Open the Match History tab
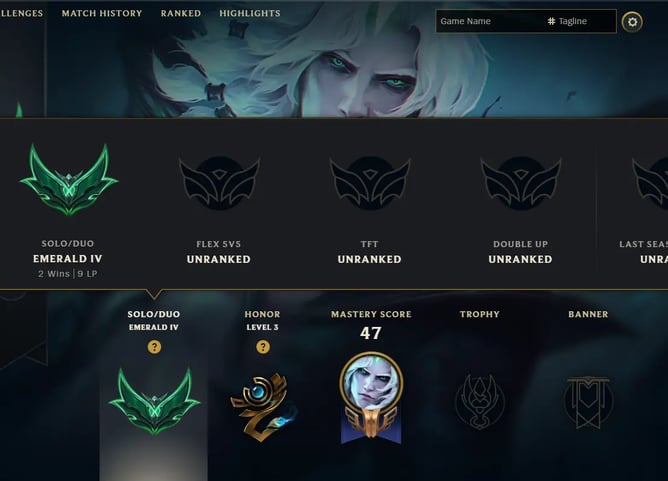This screenshot has height=481, width=668. tap(102, 13)
